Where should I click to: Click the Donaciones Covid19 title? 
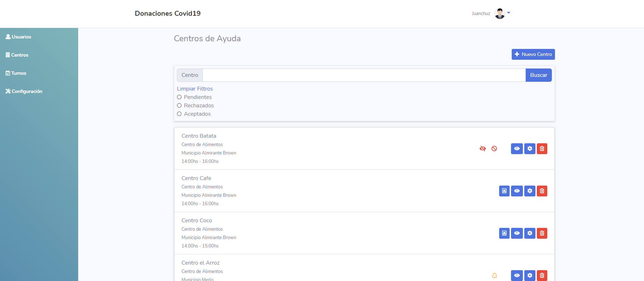(168, 13)
